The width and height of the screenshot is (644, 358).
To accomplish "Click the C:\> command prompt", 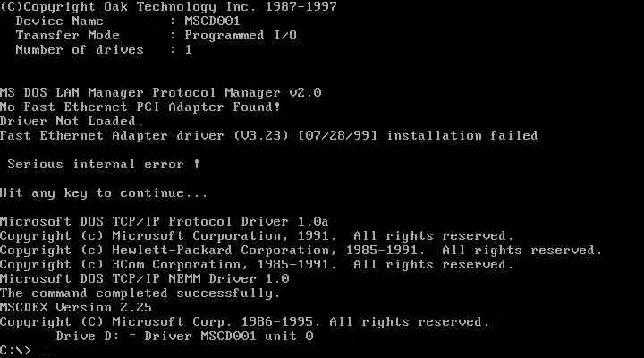I will click(16, 350).
